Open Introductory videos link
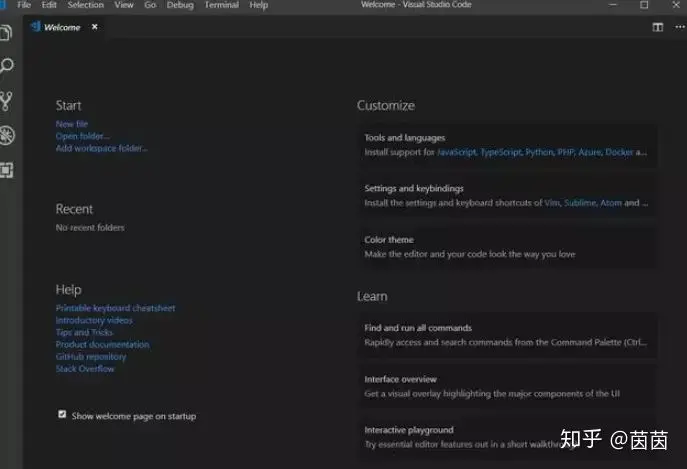 [x=94, y=320]
